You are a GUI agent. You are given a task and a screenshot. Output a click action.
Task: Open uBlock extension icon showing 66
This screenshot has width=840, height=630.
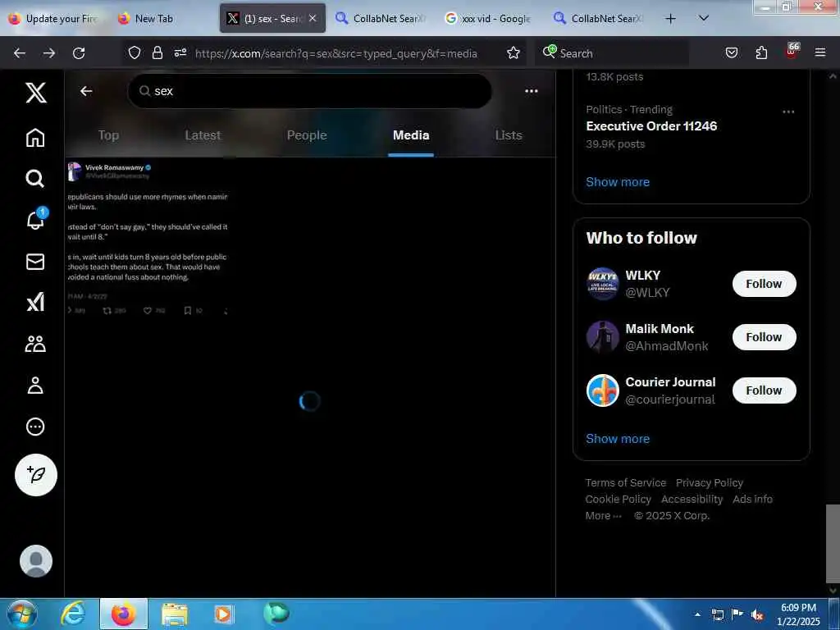(x=792, y=52)
